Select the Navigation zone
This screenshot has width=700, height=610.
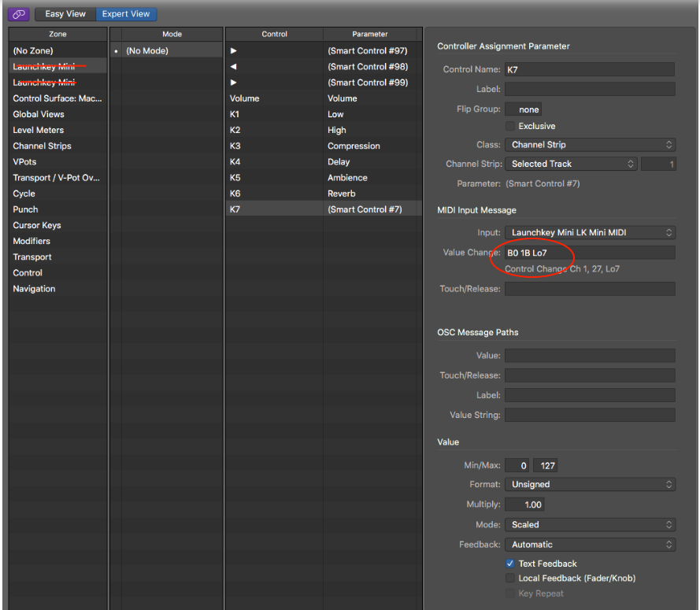58,289
